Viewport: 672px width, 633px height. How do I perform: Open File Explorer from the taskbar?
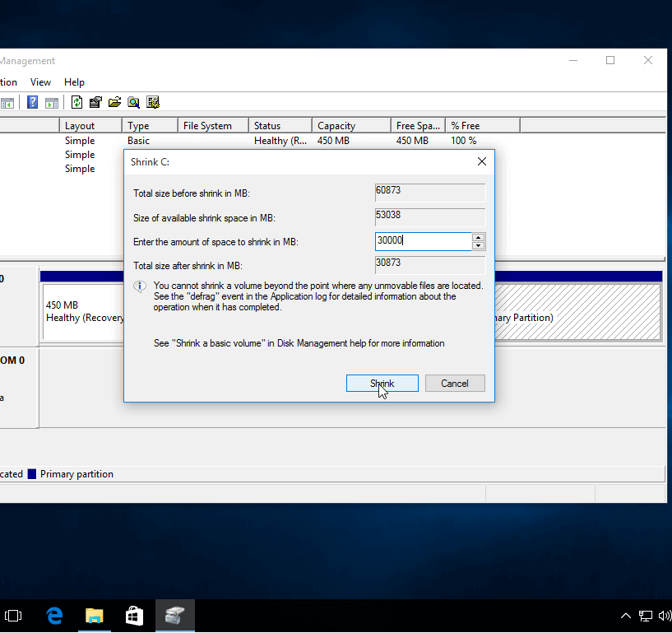click(x=94, y=615)
